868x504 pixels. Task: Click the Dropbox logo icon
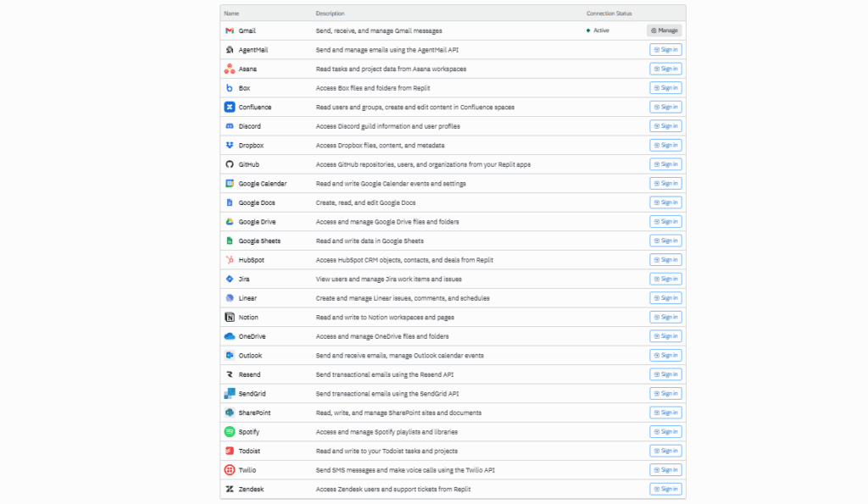pos(229,146)
